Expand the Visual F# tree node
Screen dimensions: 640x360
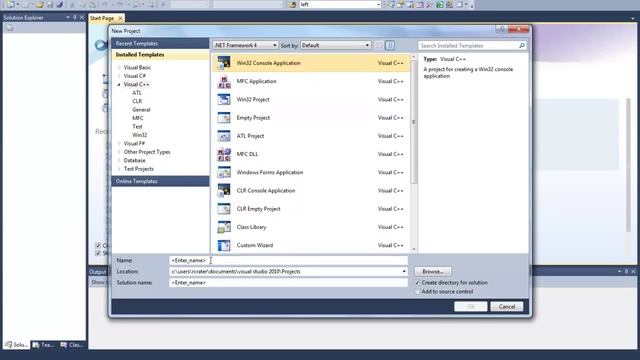pyautogui.click(x=119, y=144)
